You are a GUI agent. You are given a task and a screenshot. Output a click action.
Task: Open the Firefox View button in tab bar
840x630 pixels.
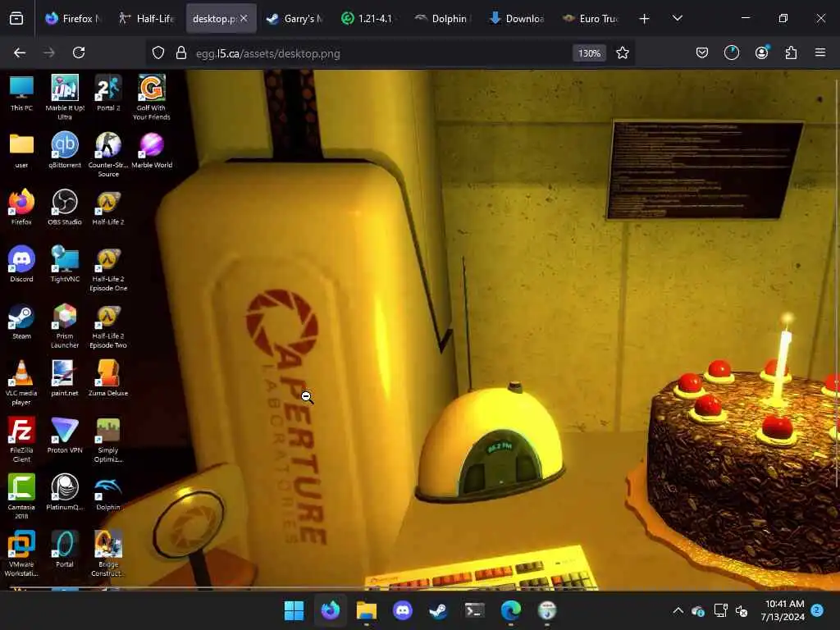coord(16,19)
